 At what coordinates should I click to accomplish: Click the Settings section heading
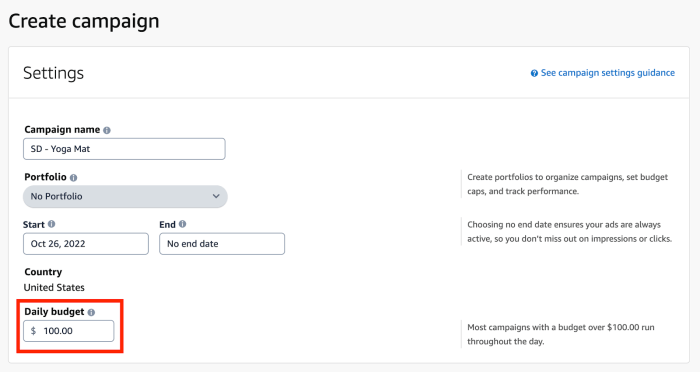(x=54, y=73)
